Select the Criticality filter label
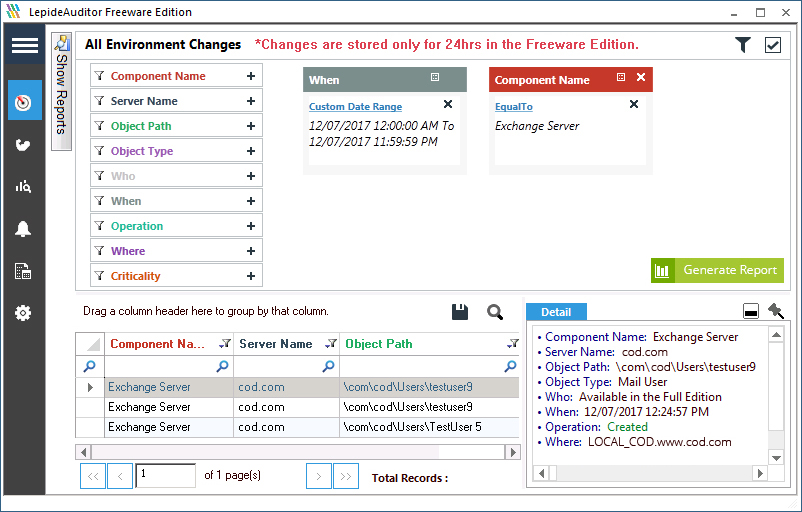The height and width of the screenshot is (512, 802). coord(136,276)
